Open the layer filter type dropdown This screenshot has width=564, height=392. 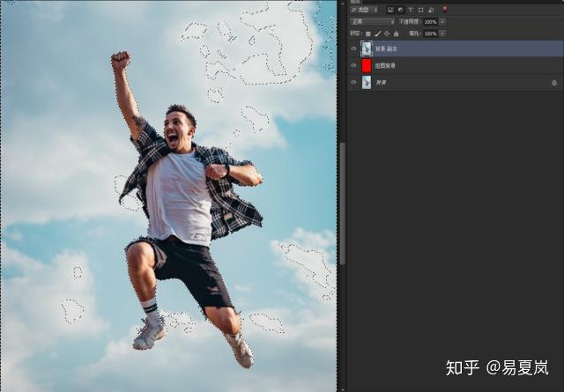point(365,10)
